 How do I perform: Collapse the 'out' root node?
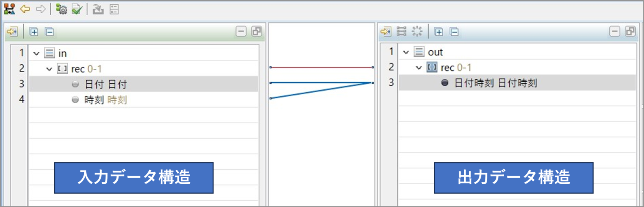(406, 52)
